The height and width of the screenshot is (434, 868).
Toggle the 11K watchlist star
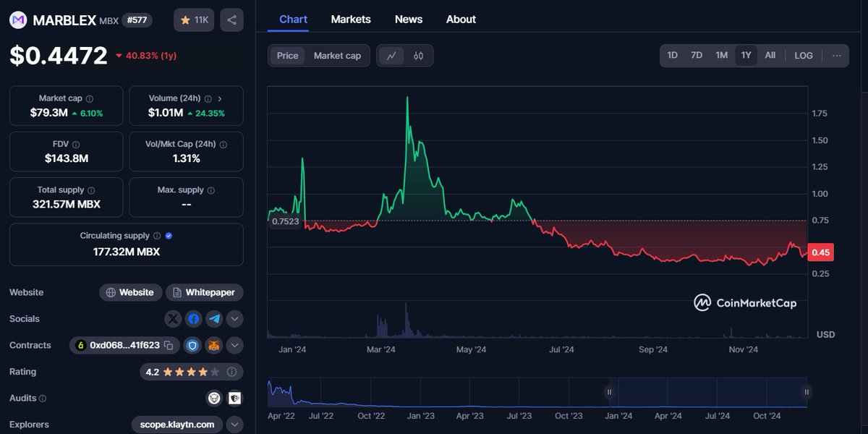point(193,20)
